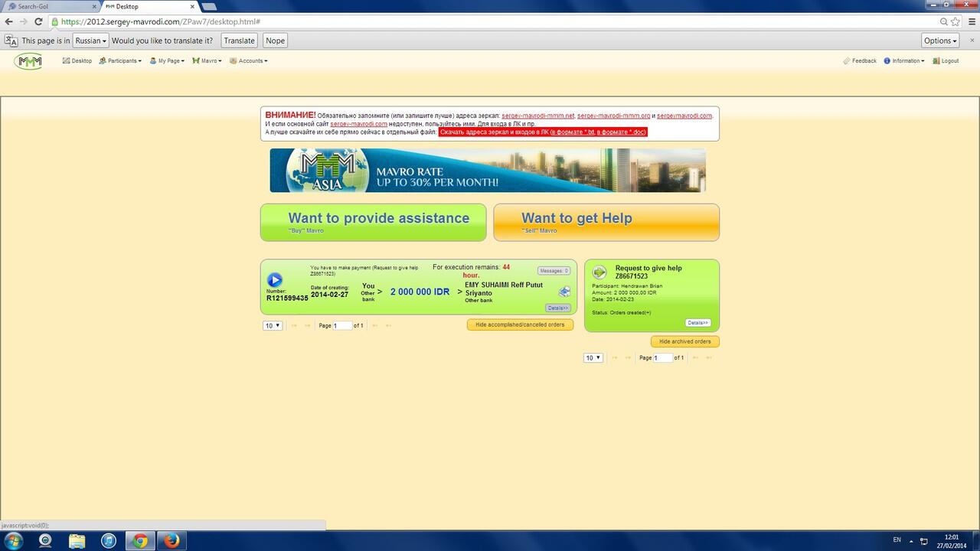This screenshot has width=980, height=551.
Task: Click the zoom magnifier icon in address bar
Action: tap(944, 21)
